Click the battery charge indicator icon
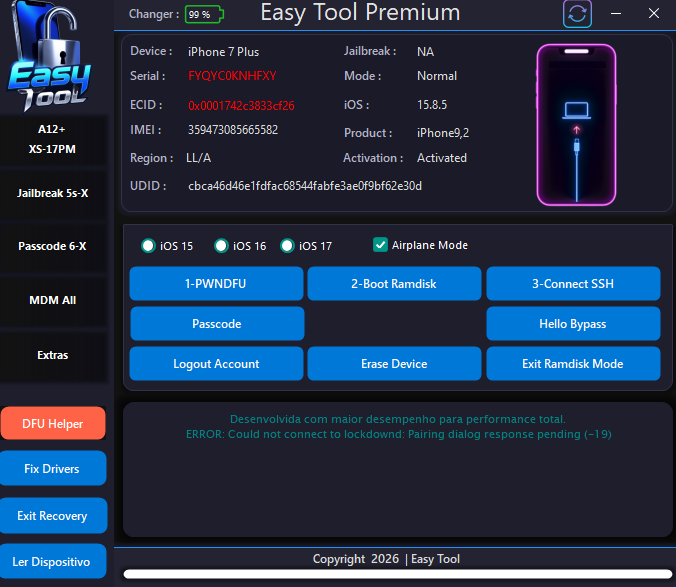The height and width of the screenshot is (587, 676). click(x=205, y=14)
